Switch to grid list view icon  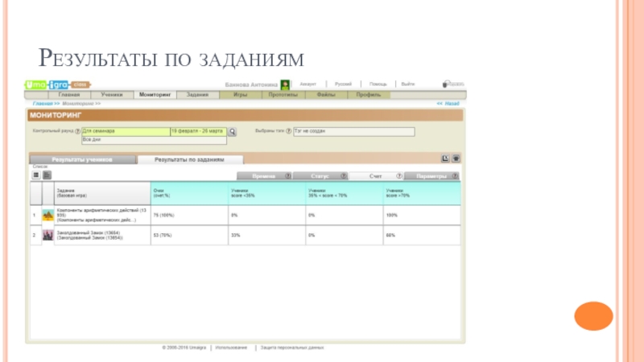[36, 175]
